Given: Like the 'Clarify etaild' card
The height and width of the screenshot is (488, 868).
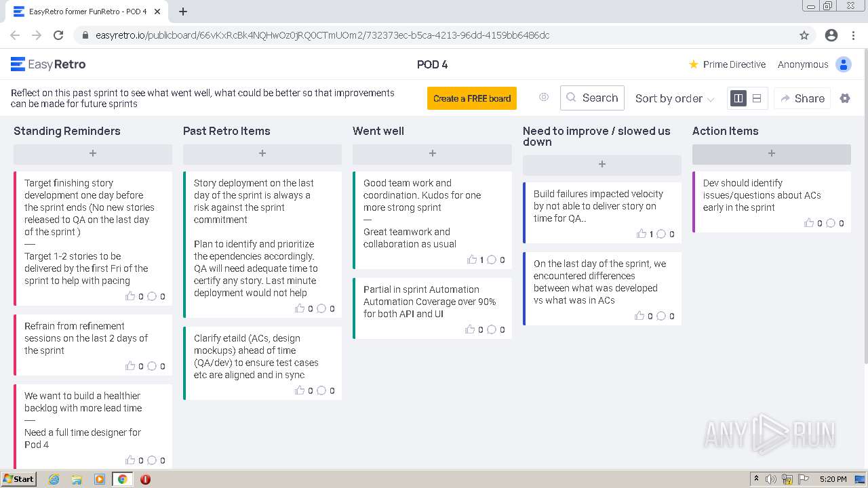Looking at the screenshot, I should (x=300, y=390).
